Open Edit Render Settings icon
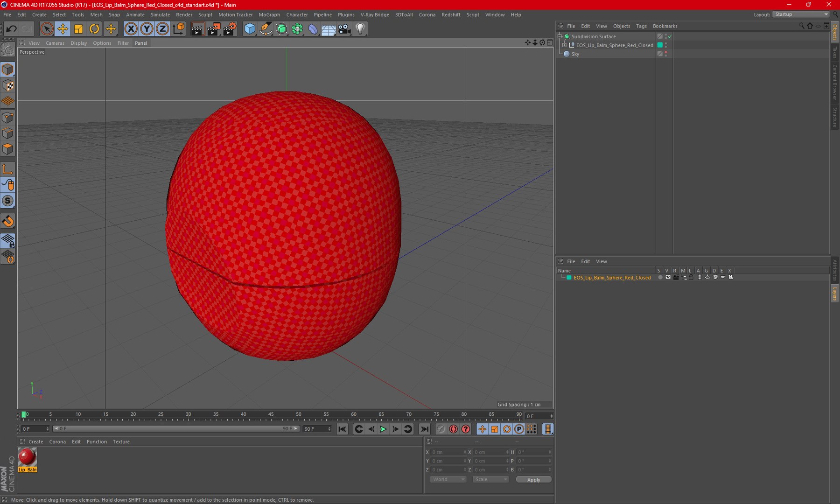The width and height of the screenshot is (840, 504). 230,29
